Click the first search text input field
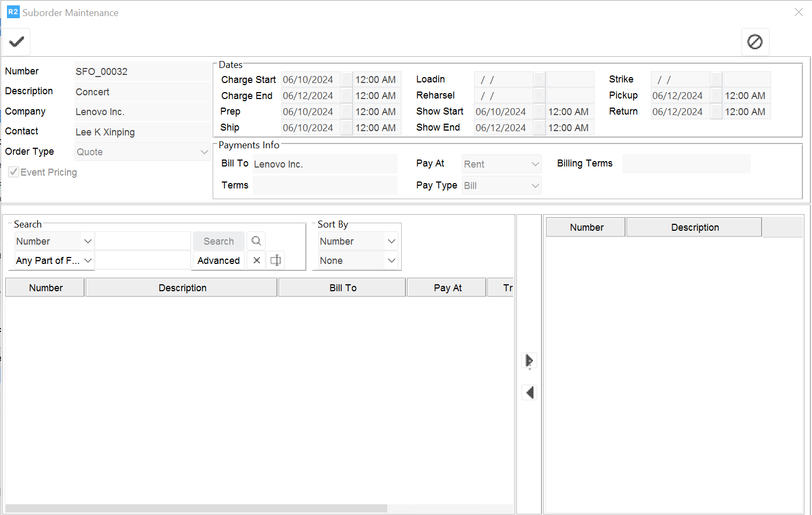The width and height of the screenshot is (812, 515). 143,241
